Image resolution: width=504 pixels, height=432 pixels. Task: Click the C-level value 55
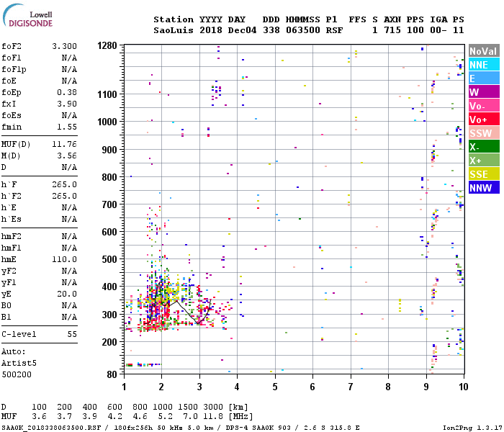72,334
